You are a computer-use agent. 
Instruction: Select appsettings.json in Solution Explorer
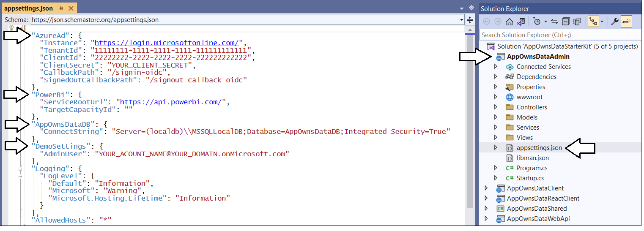539,148
